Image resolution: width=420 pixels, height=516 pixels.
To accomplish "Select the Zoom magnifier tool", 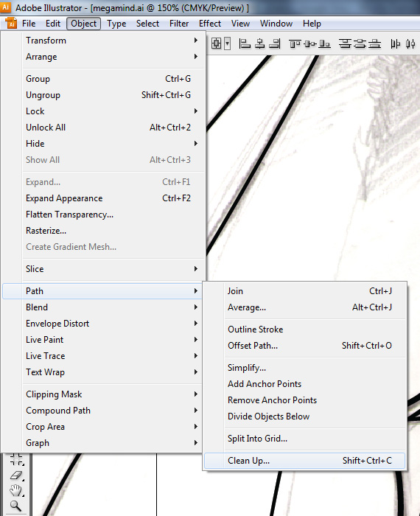I will pos(15,506).
